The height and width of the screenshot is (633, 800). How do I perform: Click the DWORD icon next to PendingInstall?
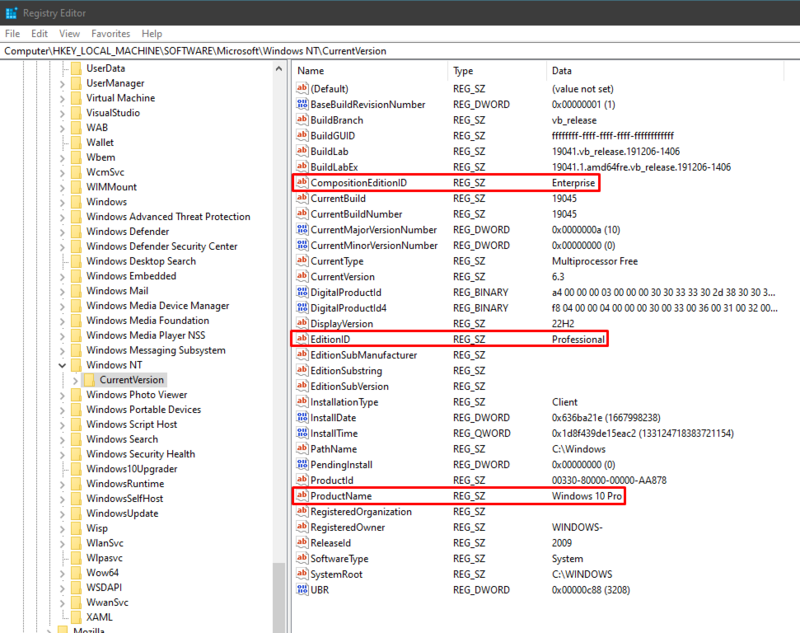[x=302, y=465]
